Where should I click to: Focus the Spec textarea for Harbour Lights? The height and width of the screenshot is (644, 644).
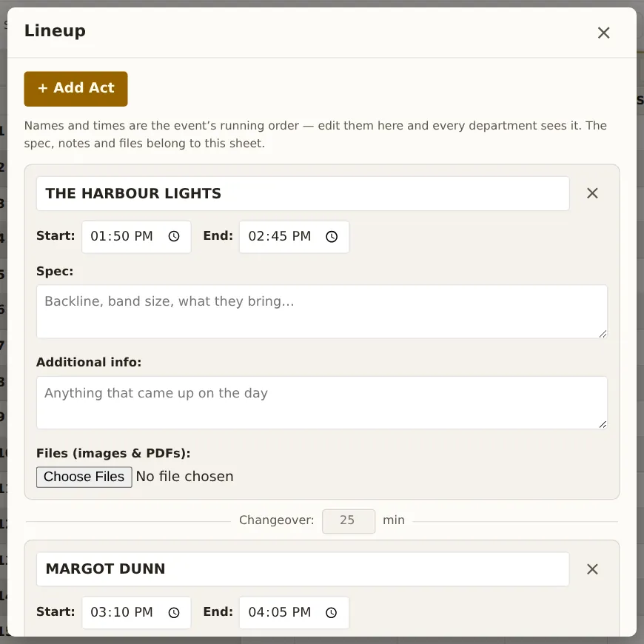tap(322, 312)
